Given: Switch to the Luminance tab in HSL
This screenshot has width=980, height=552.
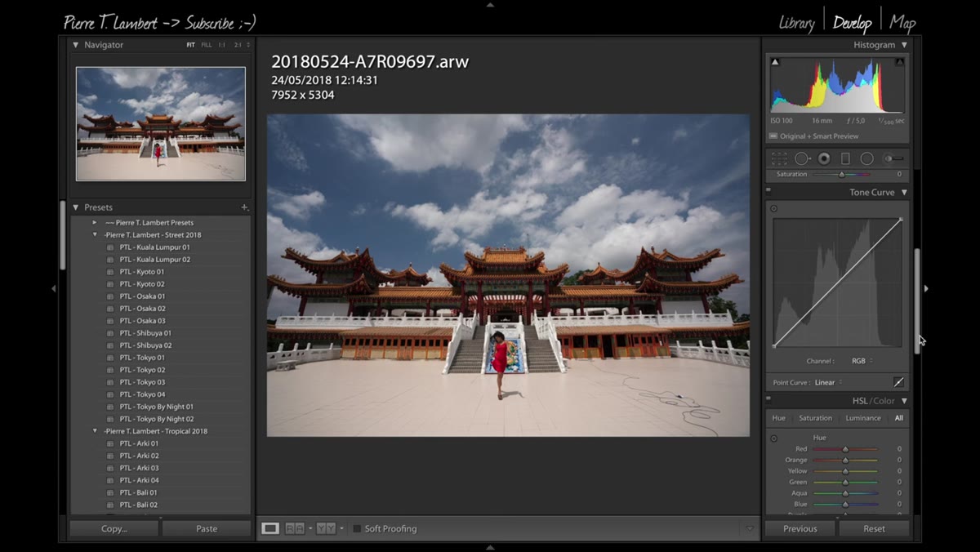Looking at the screenshot, I should coord(862,418).
